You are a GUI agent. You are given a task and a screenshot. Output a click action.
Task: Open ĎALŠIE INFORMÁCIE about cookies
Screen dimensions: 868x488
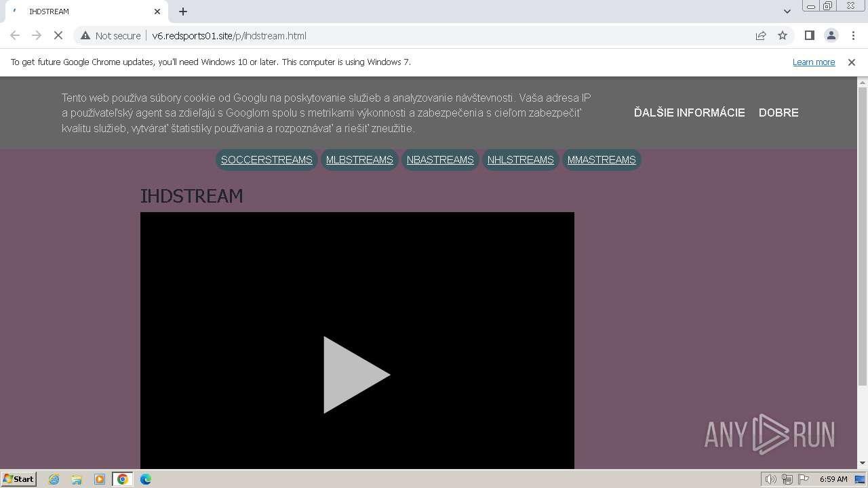click(x=689, y=113)
